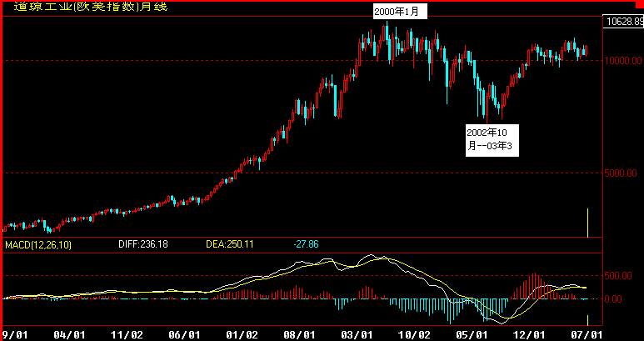Click the 500.00 MACD axis label
The width and height of the screenshot is (644, 341).
click(x=618, y=276)
